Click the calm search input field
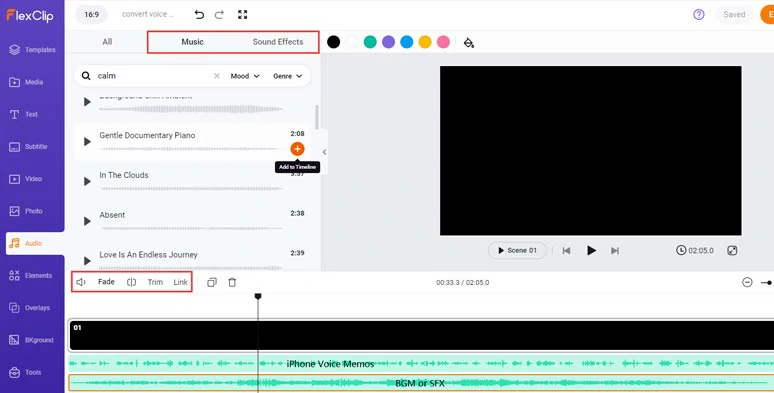This screenshot has height=393, width=774. click(x=153, y=76)
